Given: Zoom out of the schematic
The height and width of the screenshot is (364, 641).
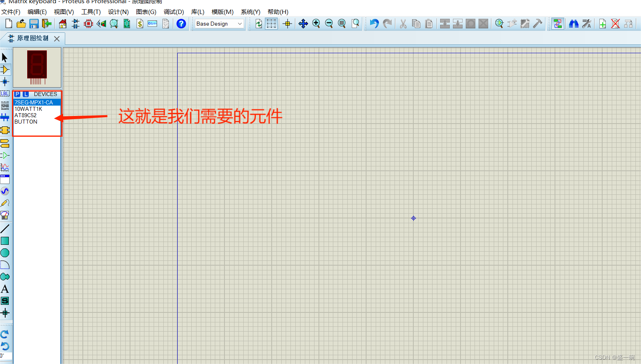Looking at the screenshot, I should (329, 24).
